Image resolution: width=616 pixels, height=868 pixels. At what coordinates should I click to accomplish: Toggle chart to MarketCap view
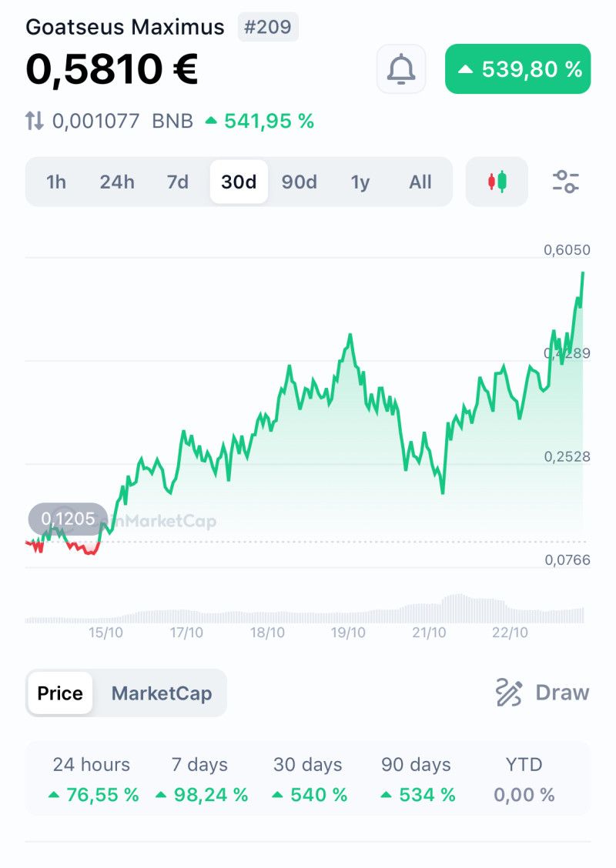pyautogui.click(x=161, y=693)
